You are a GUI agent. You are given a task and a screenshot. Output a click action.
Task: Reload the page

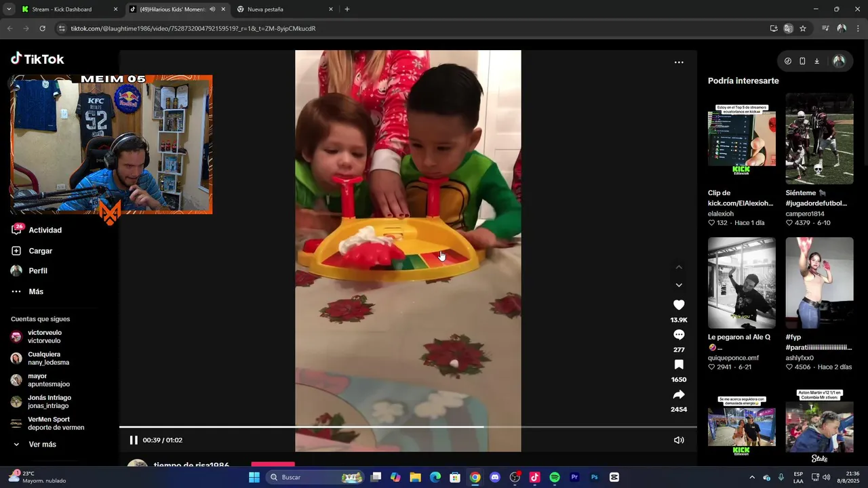[42, 28]
